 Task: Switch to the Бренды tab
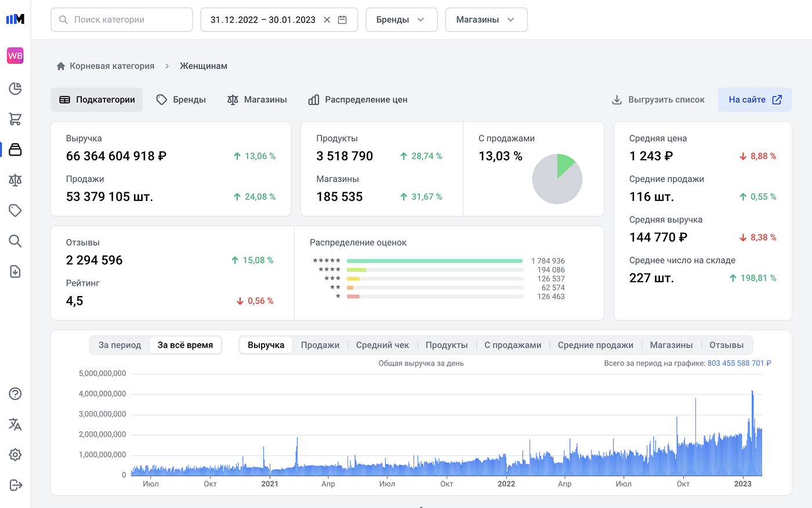click(x=182, y=100)
